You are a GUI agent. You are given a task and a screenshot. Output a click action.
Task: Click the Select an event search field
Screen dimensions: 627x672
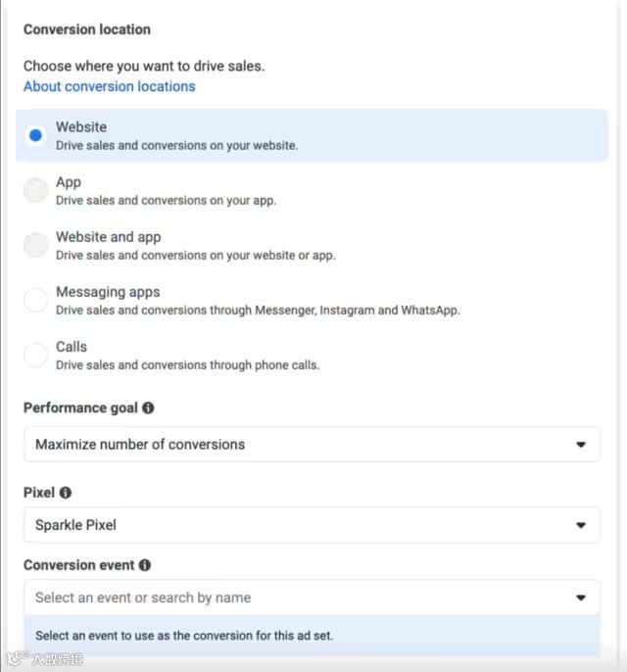(x=294, y=598)
